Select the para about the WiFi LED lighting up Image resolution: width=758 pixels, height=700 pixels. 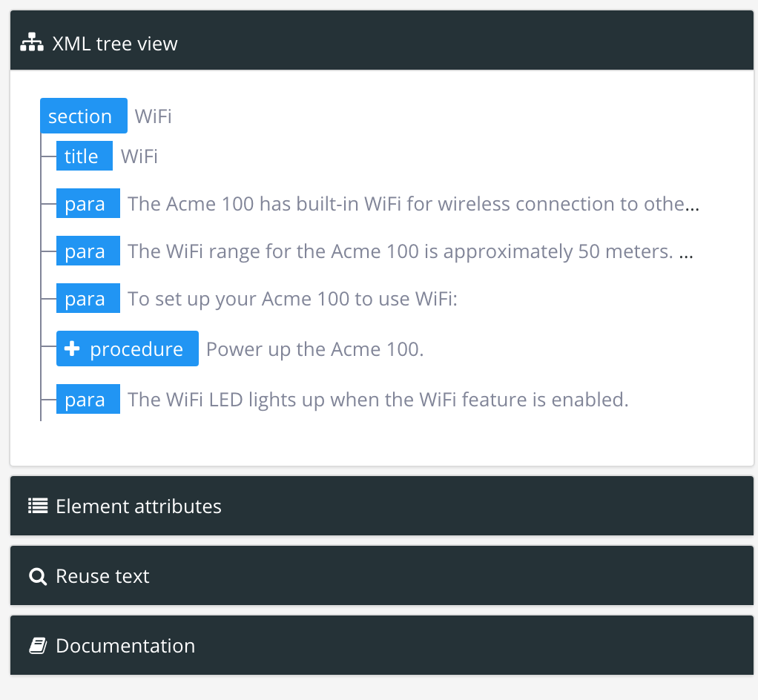point(88,399)
